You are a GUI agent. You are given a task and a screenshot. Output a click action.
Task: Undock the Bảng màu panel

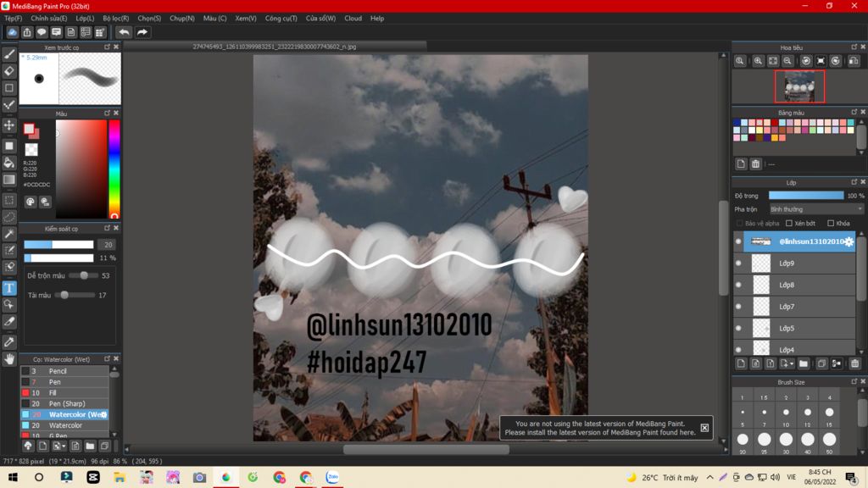click(854, 113)
